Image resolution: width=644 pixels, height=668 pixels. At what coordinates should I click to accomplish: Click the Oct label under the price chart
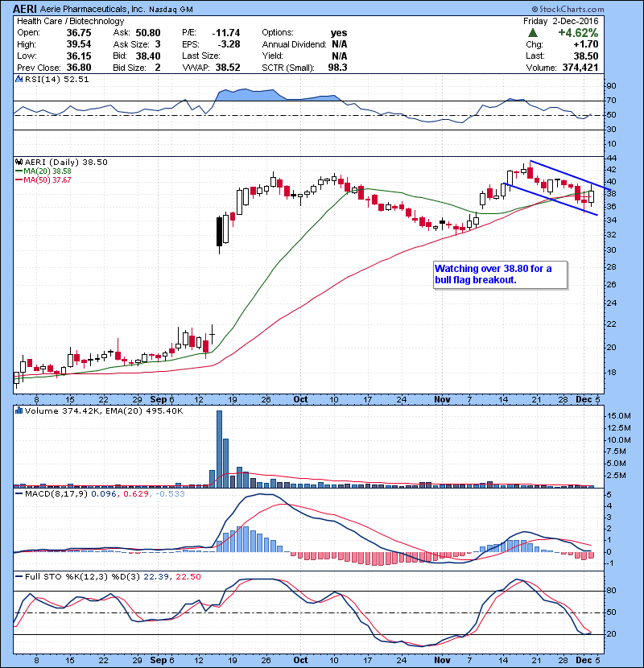300,399
